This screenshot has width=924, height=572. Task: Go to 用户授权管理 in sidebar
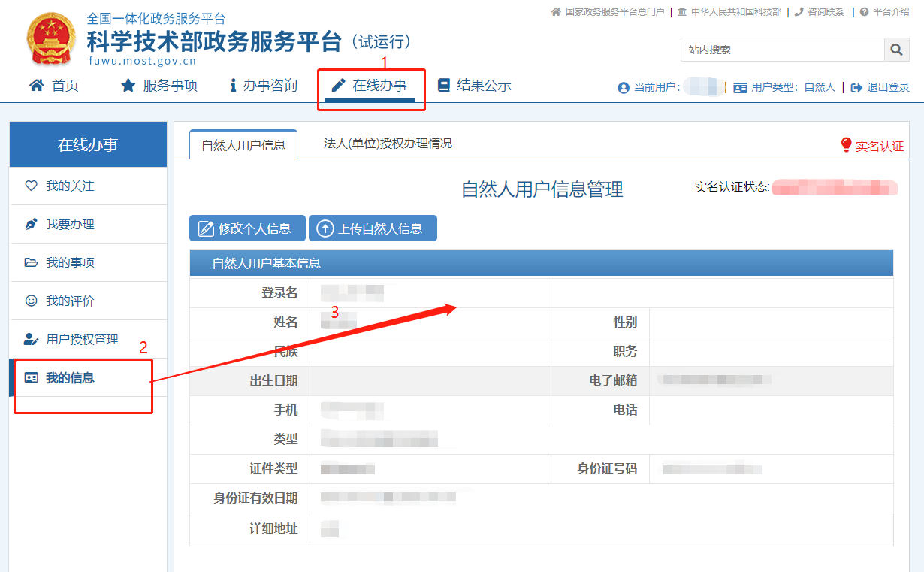point(82,339)
